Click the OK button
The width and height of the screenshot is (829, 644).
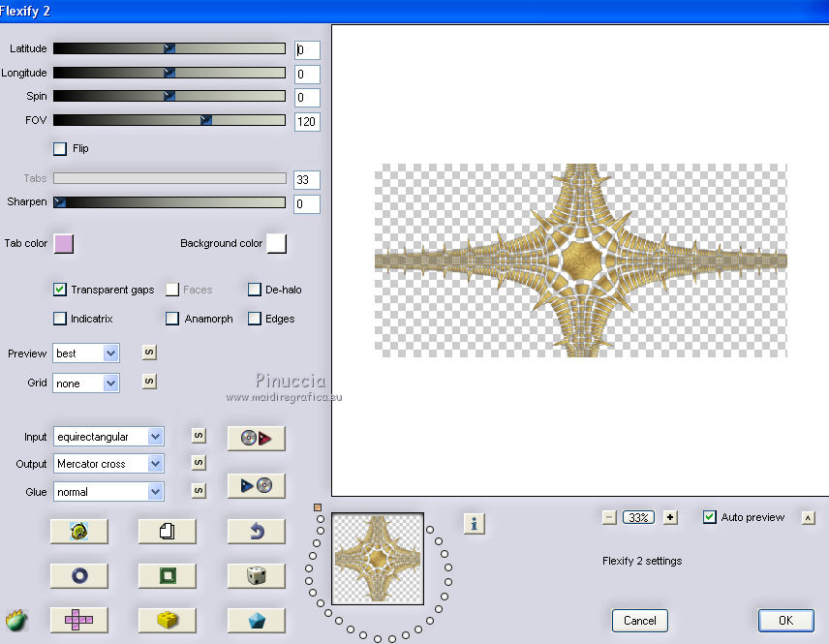786,621
